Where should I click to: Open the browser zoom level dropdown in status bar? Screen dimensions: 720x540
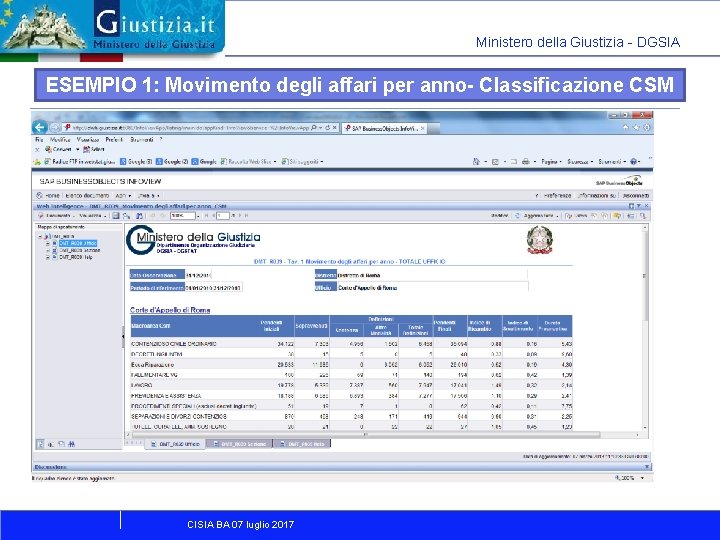pos(642,478)
